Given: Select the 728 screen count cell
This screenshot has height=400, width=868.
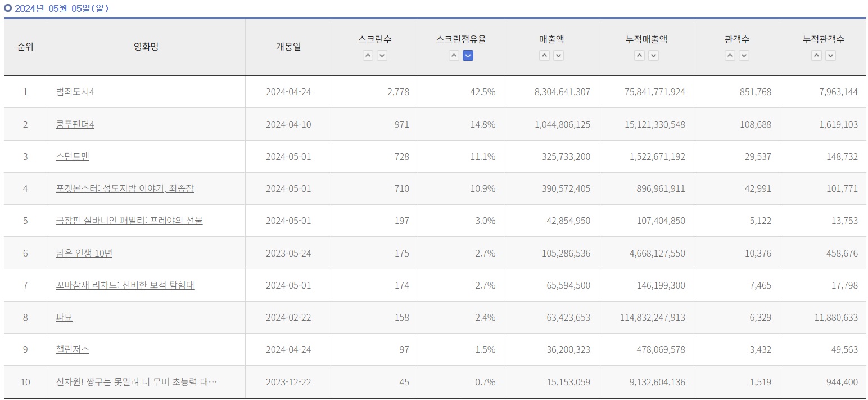Looking at the screenshot, I should tap(375, 156).
